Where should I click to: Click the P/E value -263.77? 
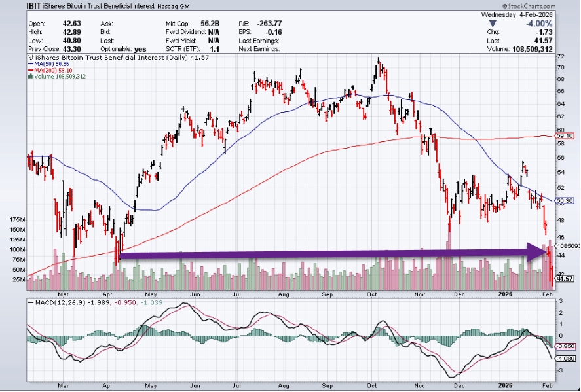(x=269, y=24)
